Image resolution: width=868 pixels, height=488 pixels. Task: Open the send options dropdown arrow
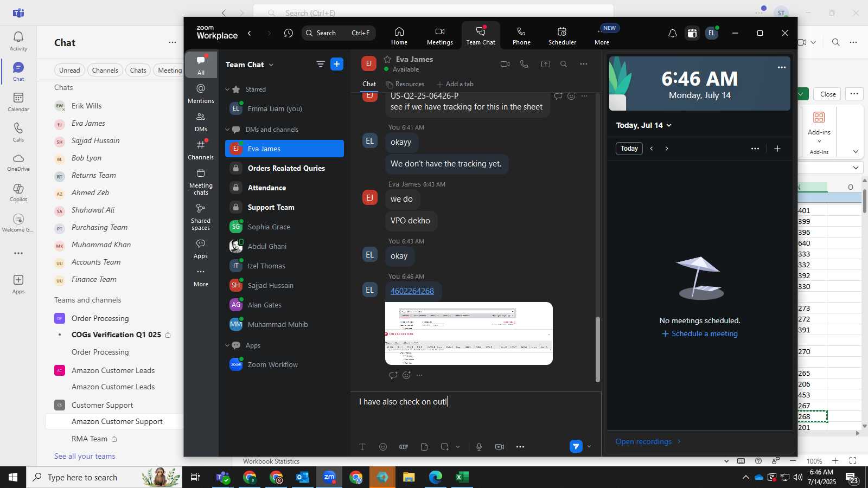click(x=589, y=447)
